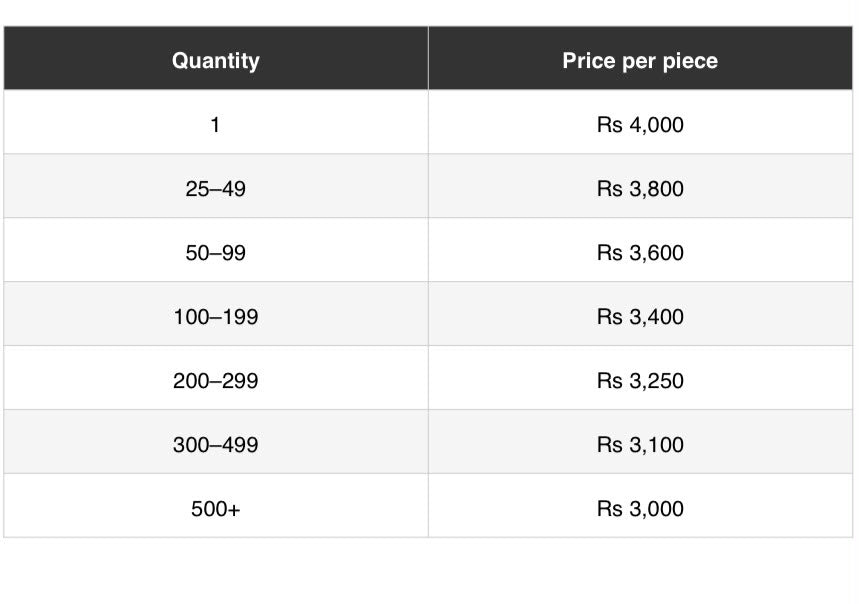Select the quantity 1 cell
This screenshot has height=604, width=859.
click(216, 122)
